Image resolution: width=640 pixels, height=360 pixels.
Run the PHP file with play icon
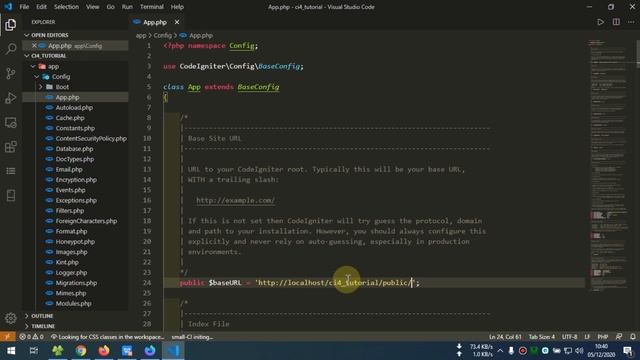coord(600,22)
